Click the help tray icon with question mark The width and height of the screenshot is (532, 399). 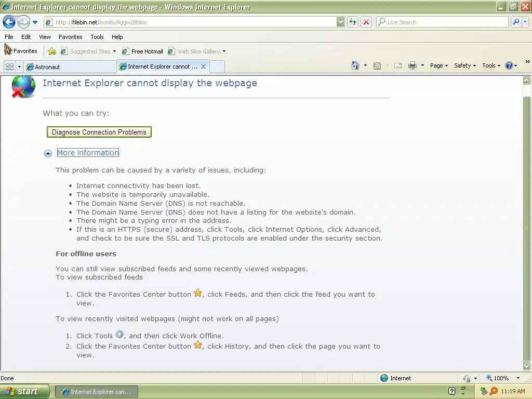pos(451,391)
